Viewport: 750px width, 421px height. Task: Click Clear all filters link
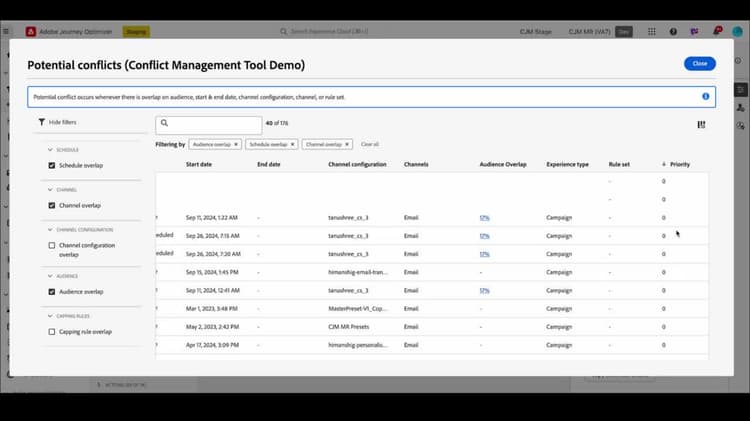(x=370, y=144)
